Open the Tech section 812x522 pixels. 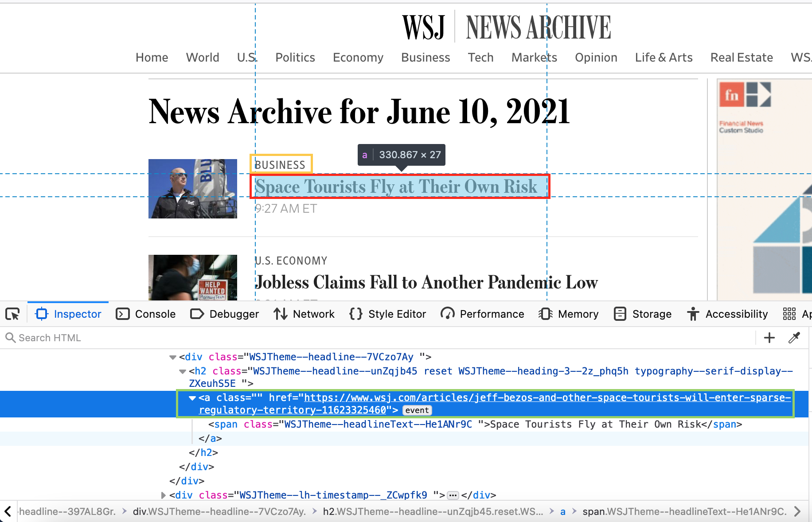tap(481, 58)
